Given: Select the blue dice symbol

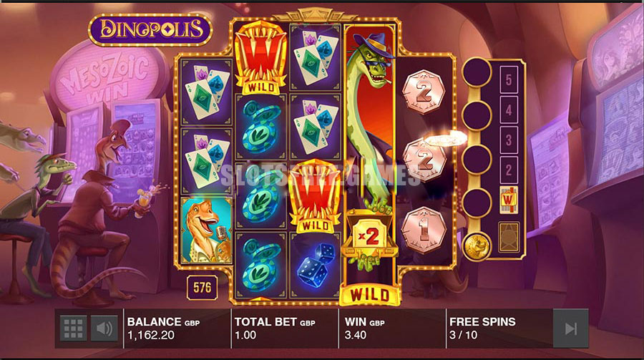Looking at the screenshot, I should (x=316, y=265).
